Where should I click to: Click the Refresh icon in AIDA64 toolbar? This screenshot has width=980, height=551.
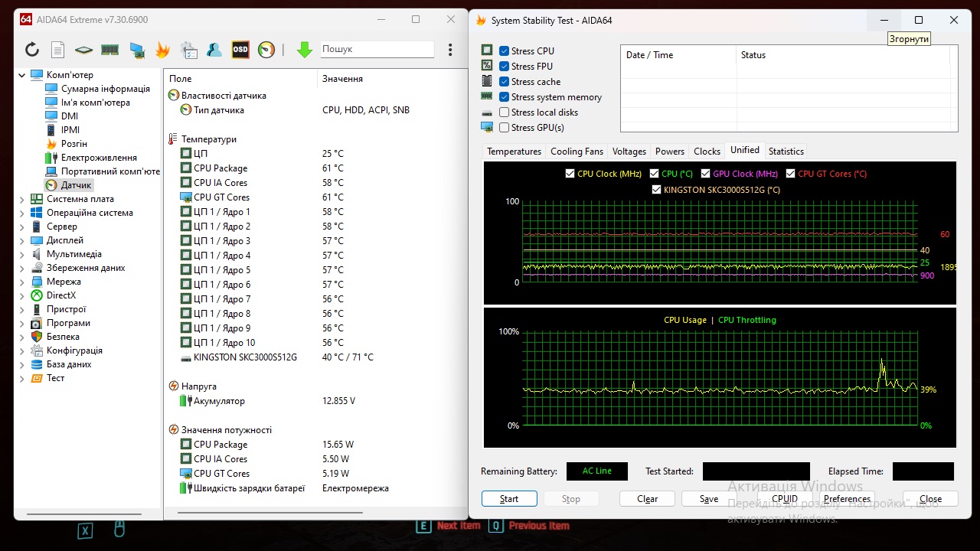(32, 50)
